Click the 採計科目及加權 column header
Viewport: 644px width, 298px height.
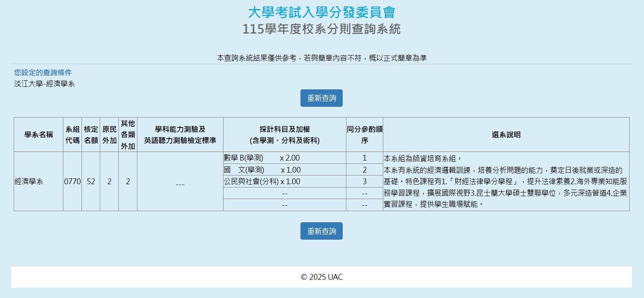pos(284,135)
